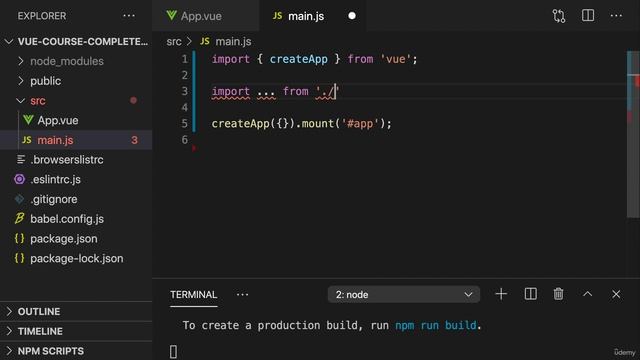Select the TERMINAL panel tab
This screenshot has width=640, height=360.
193,295
